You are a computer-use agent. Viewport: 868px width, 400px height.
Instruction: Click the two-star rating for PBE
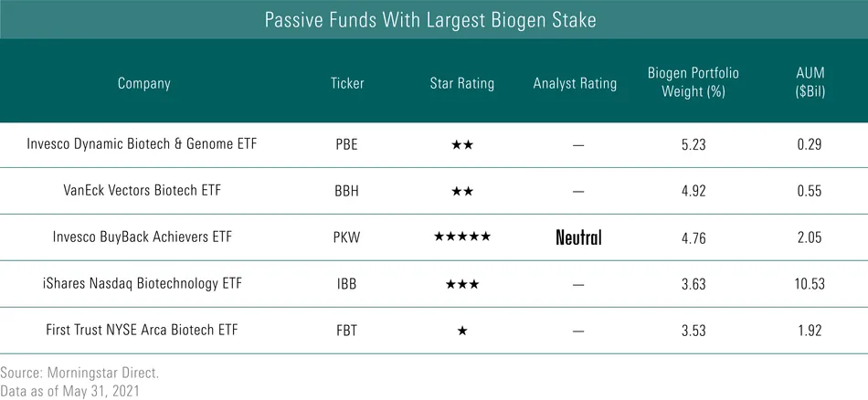click(461, 145)
